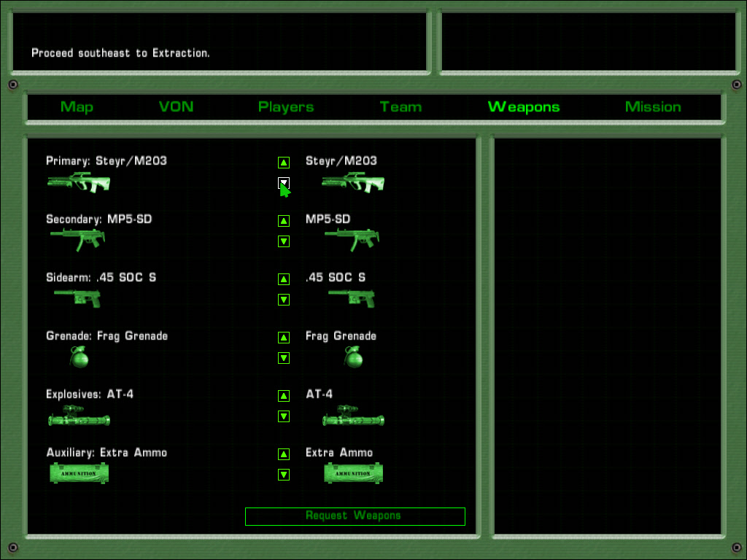Click secondary weapon up arrow
The width and height of the screenshot is (747, 560).
pyautogui.click(x=284, y=220)
